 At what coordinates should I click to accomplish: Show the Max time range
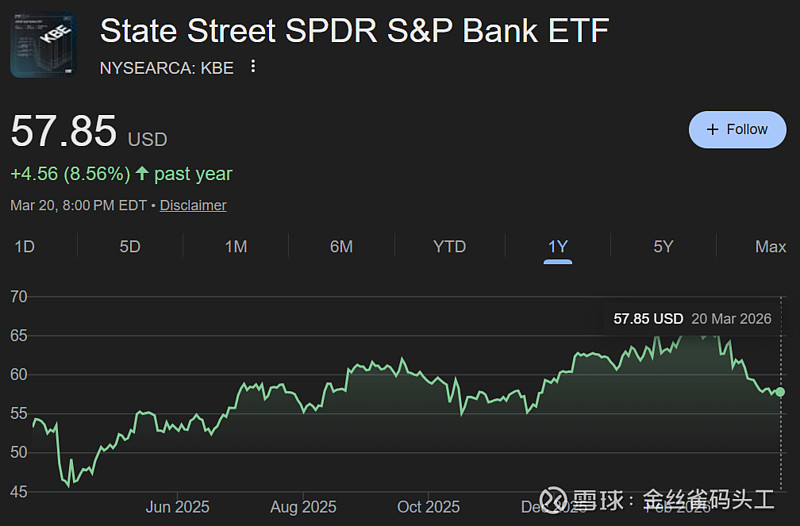coord(770,247)
